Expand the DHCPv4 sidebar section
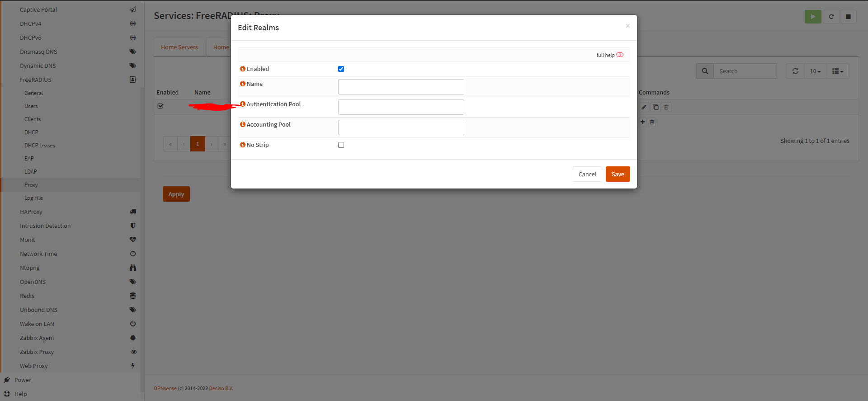This screenshot has width=868, height=401. pos(30,24)
